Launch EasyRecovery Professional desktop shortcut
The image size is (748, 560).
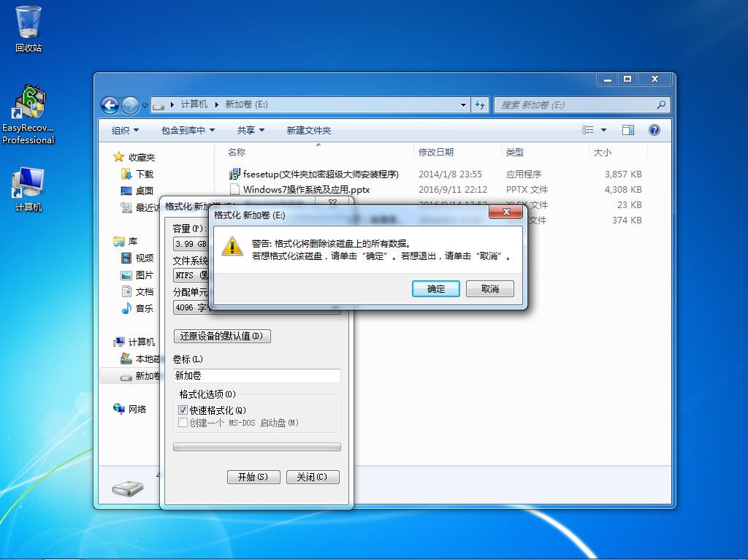pyautogui.click(x=28, y=115)
